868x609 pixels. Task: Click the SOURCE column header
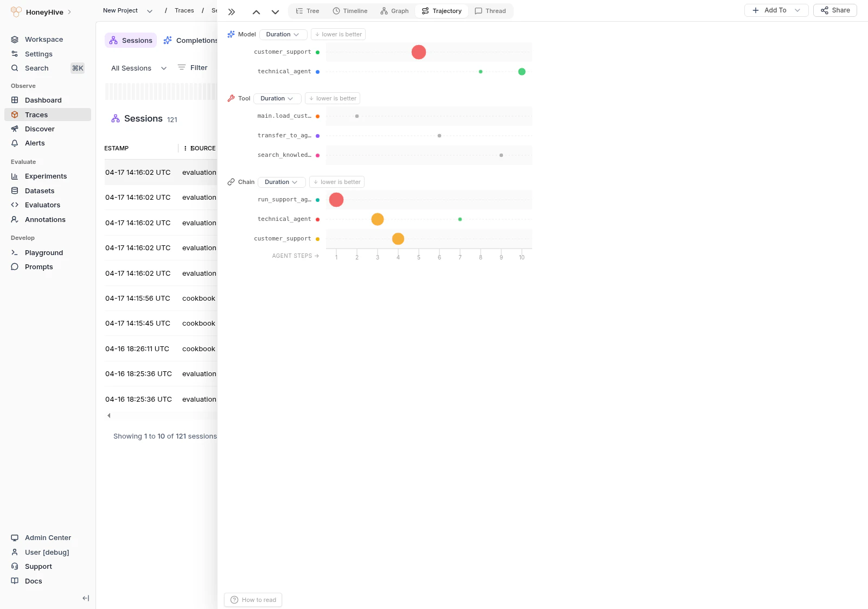click(x=203, y=148)
